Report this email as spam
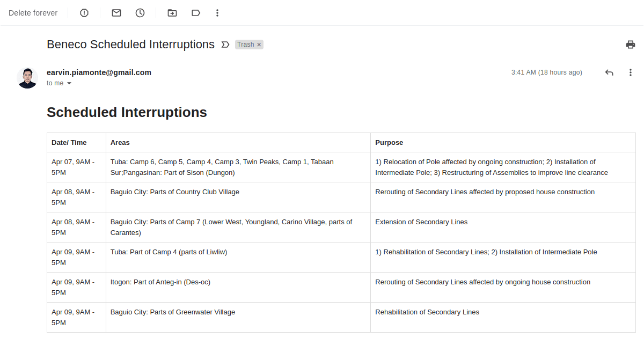The height and width of the screenshot is (338, 644). click(84, 13)
